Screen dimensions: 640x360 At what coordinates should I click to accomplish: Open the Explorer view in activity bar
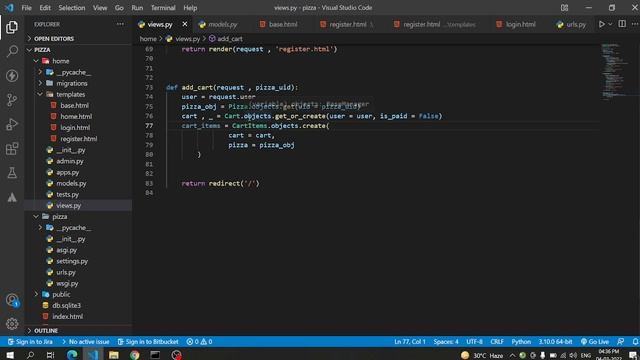click(12, 27)
